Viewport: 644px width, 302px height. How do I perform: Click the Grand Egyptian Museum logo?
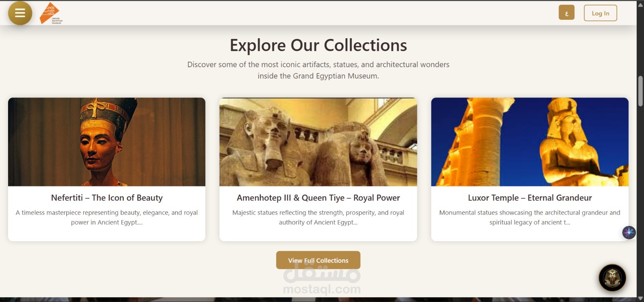(51, 13)
